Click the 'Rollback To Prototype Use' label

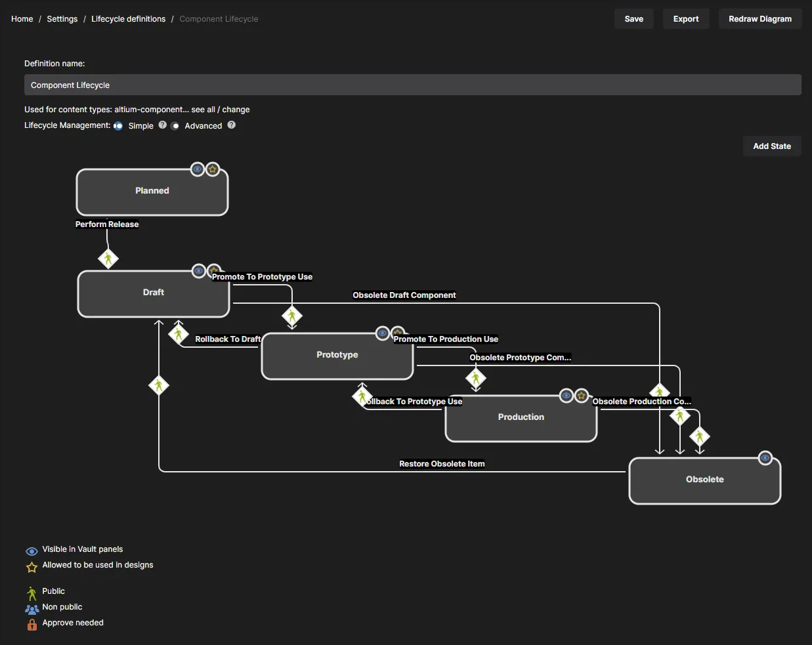(x=414, y=402)
